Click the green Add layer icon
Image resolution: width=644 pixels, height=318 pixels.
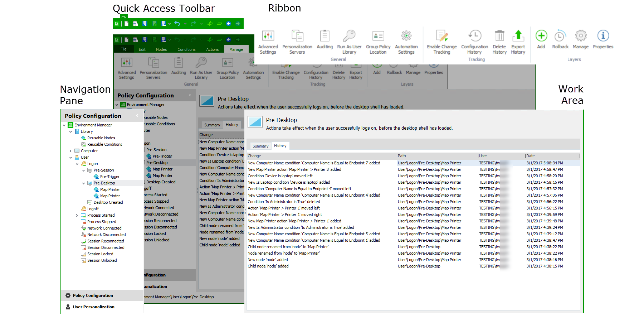(x=541, y=36)
